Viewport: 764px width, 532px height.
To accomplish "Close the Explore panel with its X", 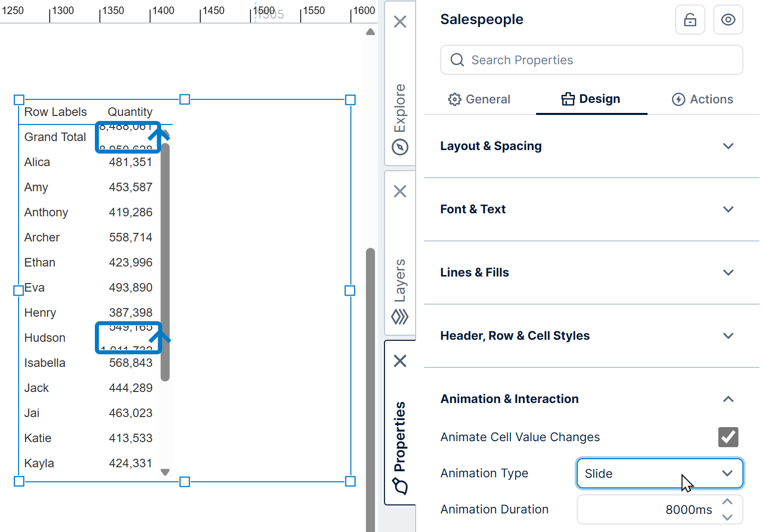I will (400, 21).
